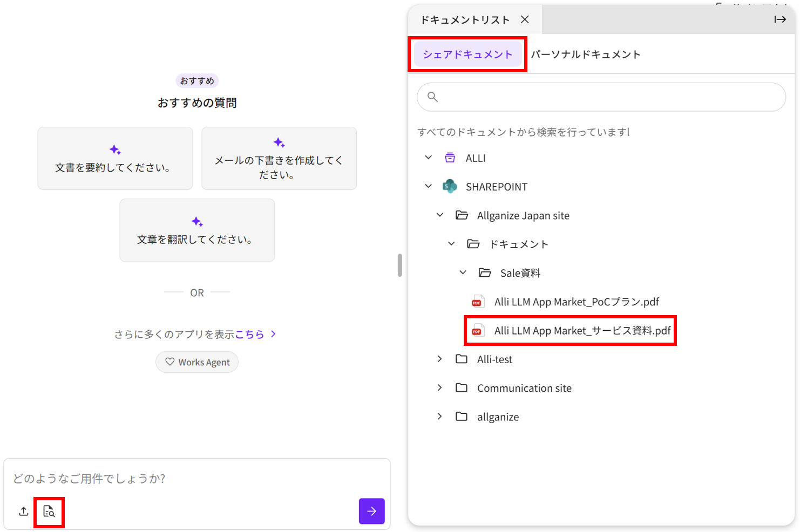800x532 pixels.
Task: Collapse the document panel with arrow icon
Action: (x=779, y=19)
